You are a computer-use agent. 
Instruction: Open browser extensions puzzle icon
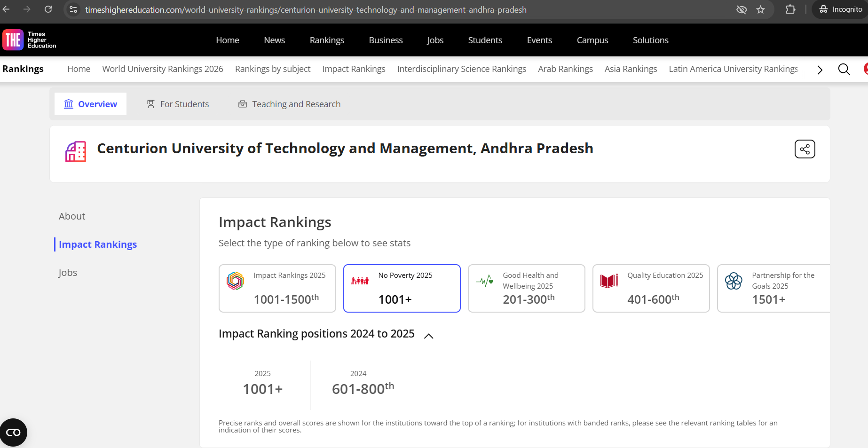point(790,9)
